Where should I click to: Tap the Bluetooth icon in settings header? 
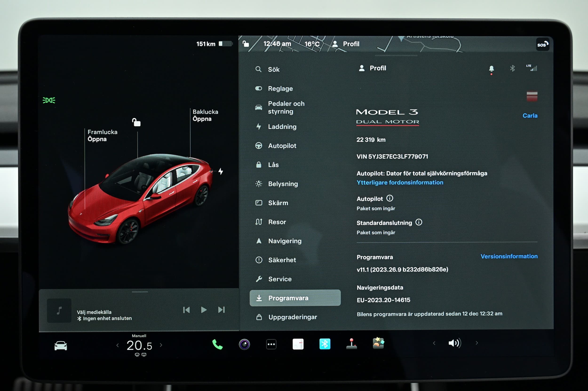click(x=513, y=68)
